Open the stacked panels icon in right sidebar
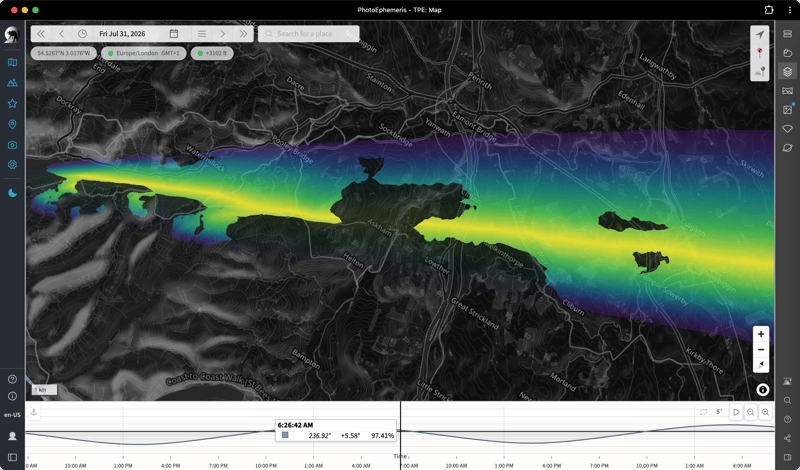800x470 pixels. click(x=787, y=34)
